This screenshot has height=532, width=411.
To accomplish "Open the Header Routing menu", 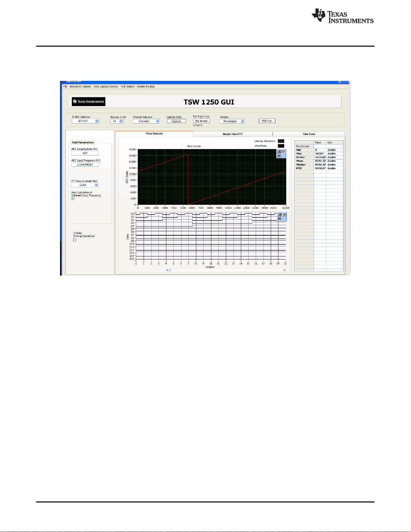I will 146,87.
